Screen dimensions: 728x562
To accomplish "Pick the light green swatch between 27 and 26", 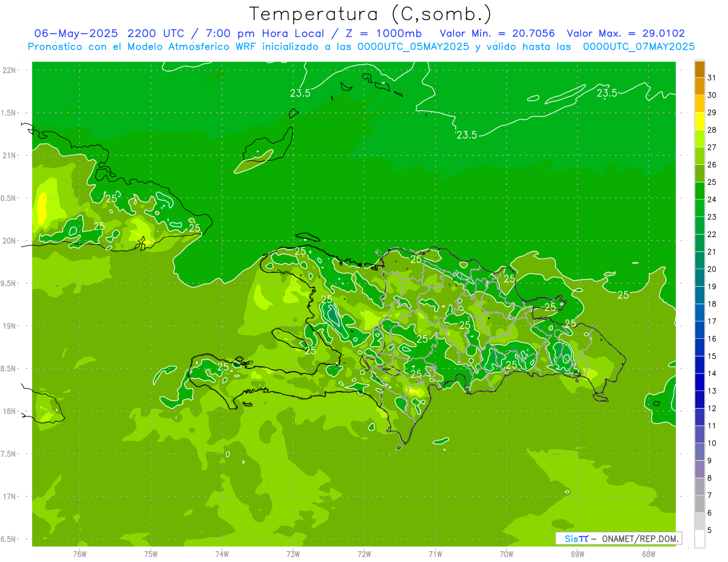I will pos(699,156).
